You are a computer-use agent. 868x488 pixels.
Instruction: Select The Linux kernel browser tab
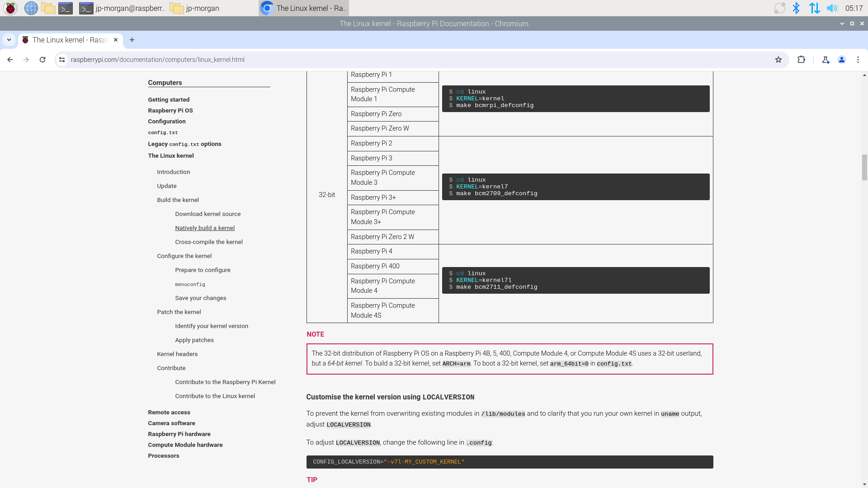pos(70,40)
